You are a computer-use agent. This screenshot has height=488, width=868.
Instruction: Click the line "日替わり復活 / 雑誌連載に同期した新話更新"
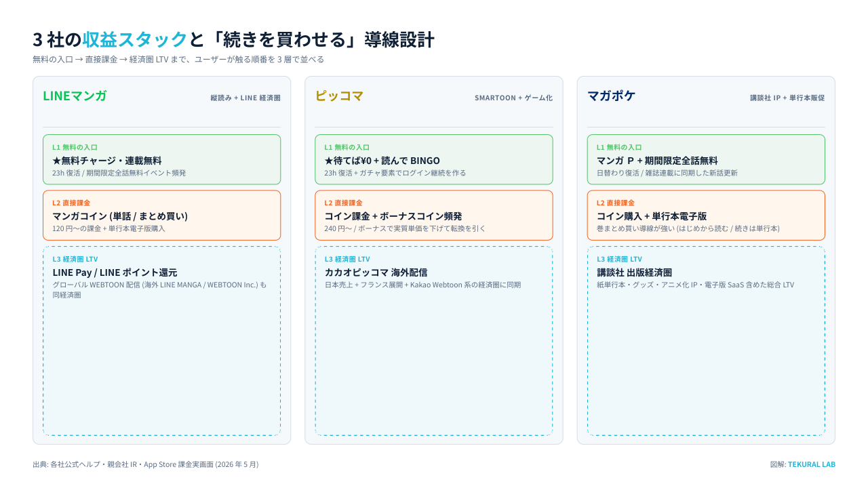(667, 173)
